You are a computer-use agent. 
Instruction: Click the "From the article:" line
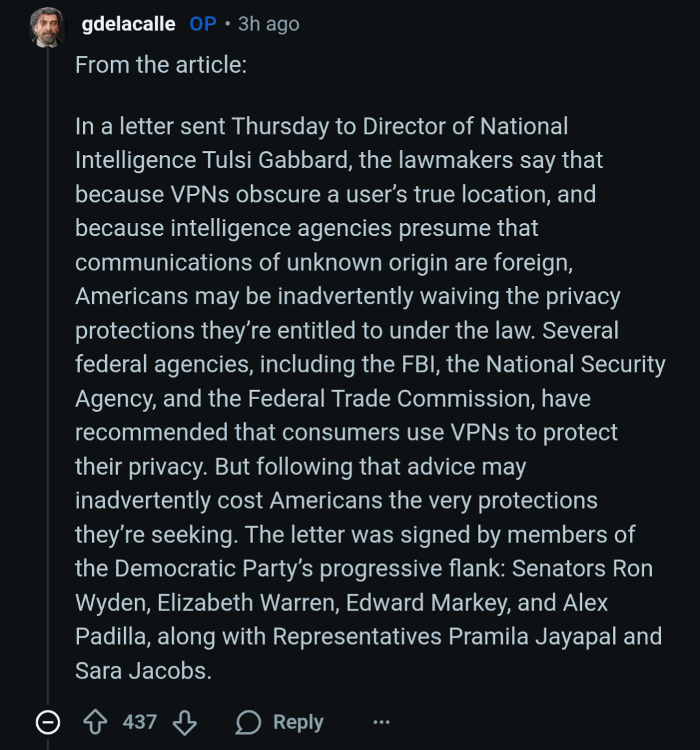[x=161, y=65]
